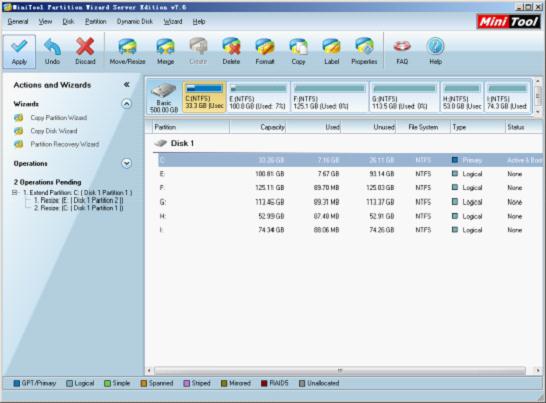Open the Help question mark icon
Viewport: 546px width, 403px height.
coord(435,47)
